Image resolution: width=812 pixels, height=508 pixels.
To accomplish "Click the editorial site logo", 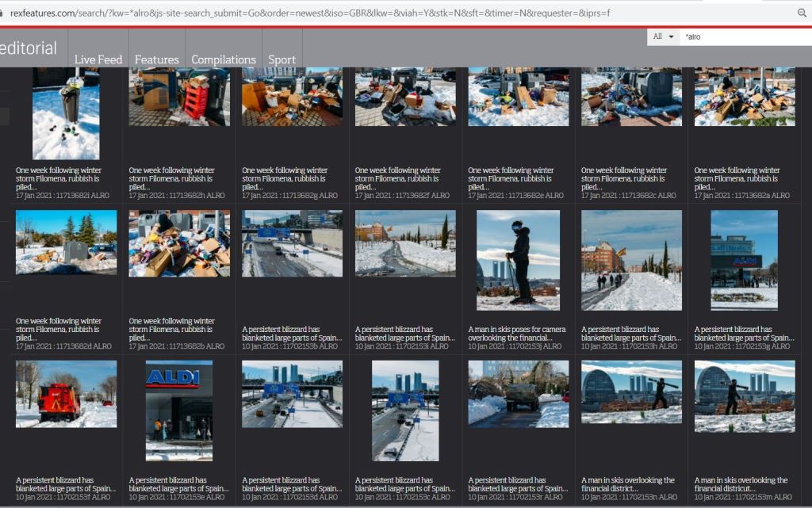I will (29, 48).
